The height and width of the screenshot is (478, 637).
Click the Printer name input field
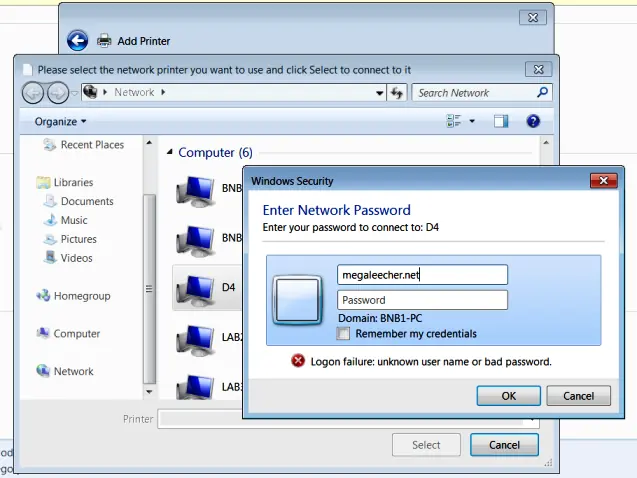coord(349,419)
